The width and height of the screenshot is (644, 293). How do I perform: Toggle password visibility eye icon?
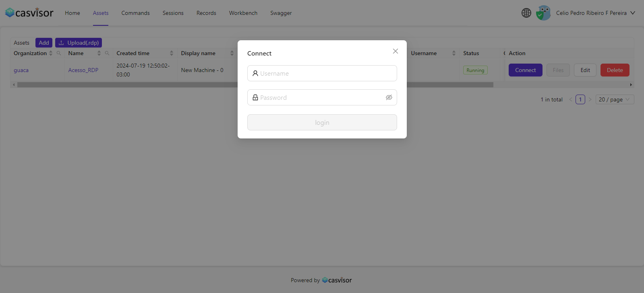pos(389,97)
